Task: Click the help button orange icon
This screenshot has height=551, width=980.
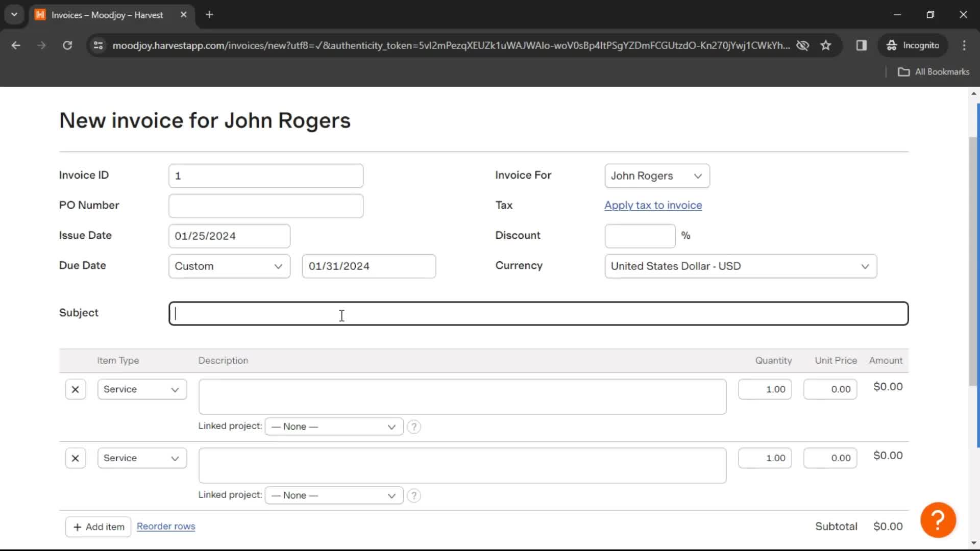Action: [938, 519]
